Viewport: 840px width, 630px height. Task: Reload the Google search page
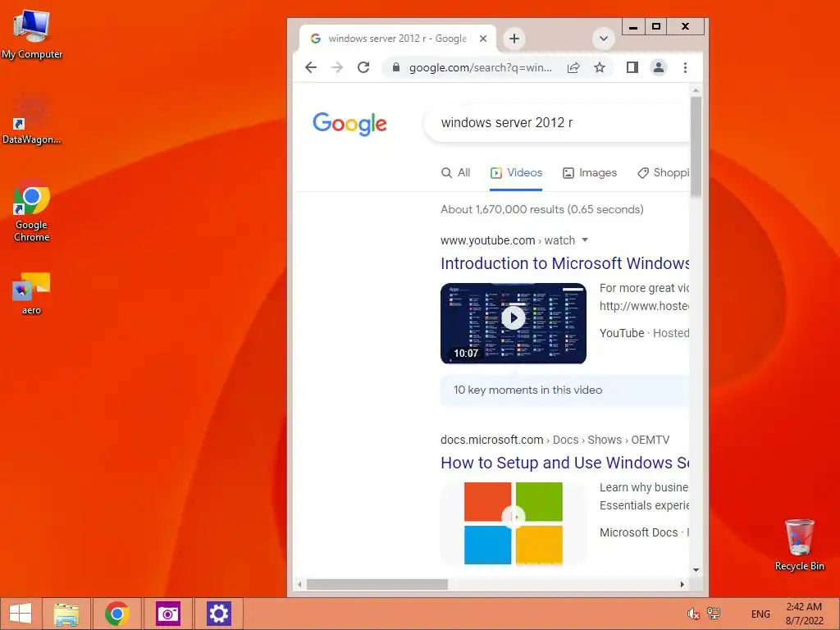[x=363, y=67]
